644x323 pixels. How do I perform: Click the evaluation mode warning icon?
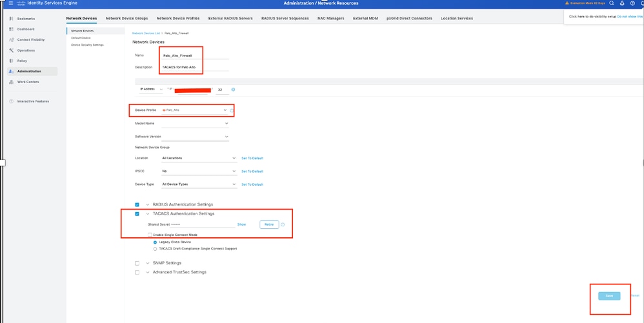click(567, 3)
